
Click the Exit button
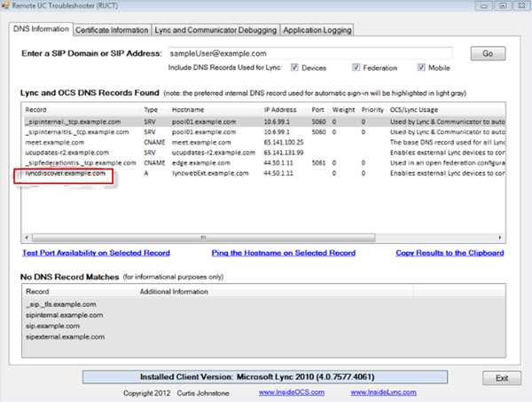[501, 377]
